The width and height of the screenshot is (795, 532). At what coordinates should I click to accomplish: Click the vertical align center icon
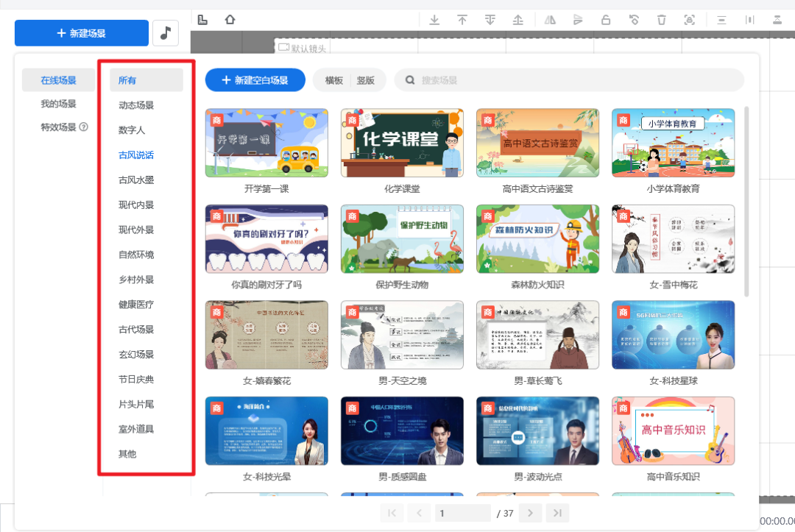(x=721, y=21)
